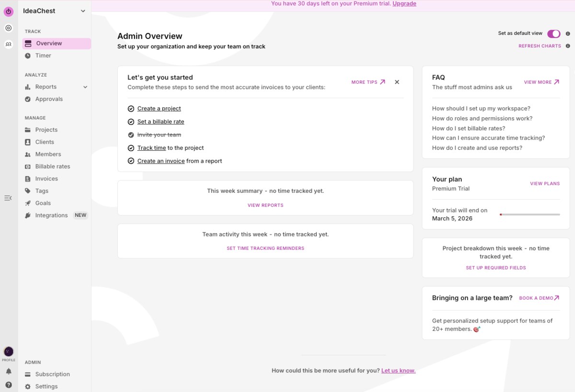Dismiss the Let's get you started card
Screen dimensions: 575x392
pos(397,82)
